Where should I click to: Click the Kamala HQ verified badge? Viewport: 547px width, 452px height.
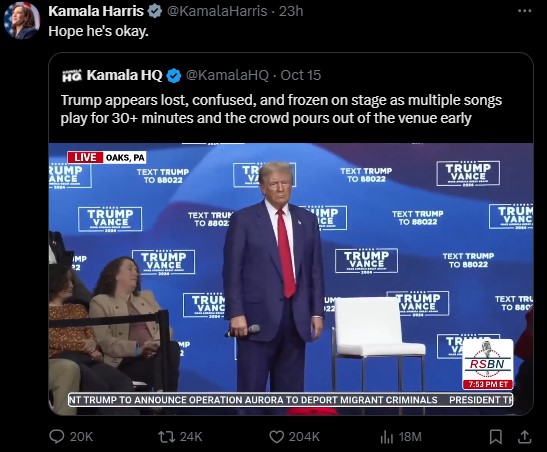[x=174, y=76]
